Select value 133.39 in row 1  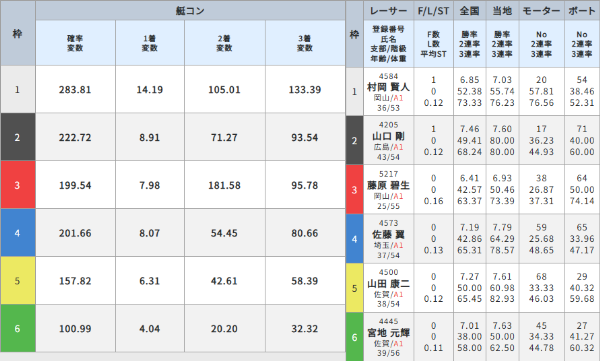(x=305, y=90)
